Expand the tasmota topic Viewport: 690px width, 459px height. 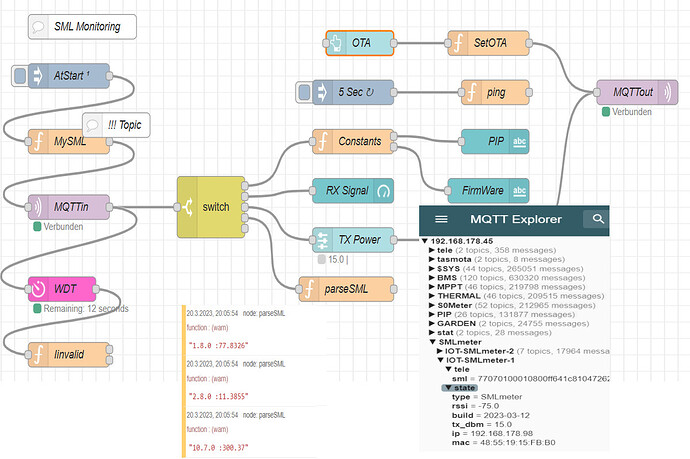tap(432, 260)
